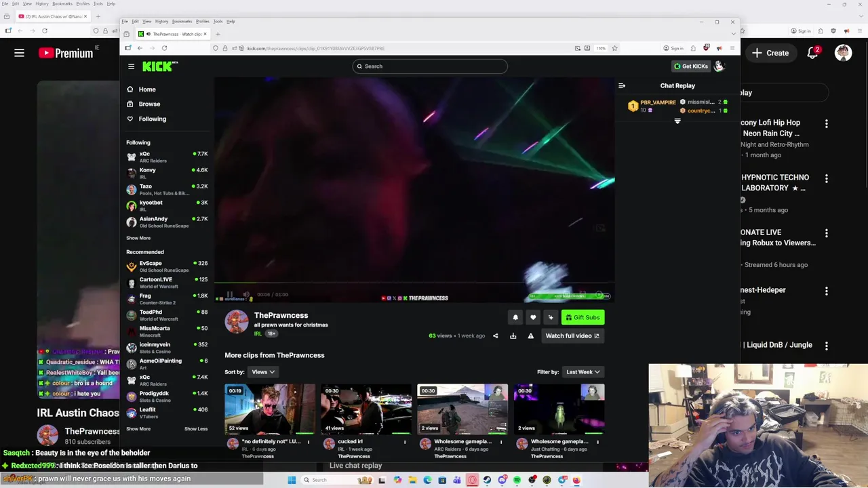Mute the clip volume
Image resolution: width=868 pixels, height=488 pixels.
[x=246, y=295]
